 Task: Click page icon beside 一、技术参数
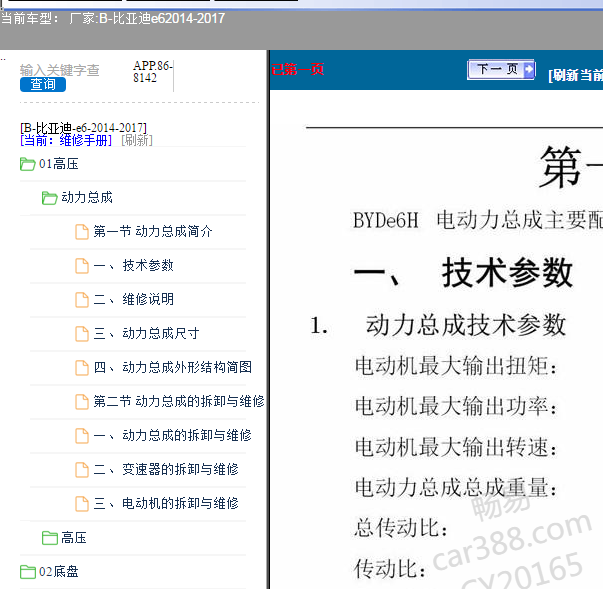click(82, 266)
